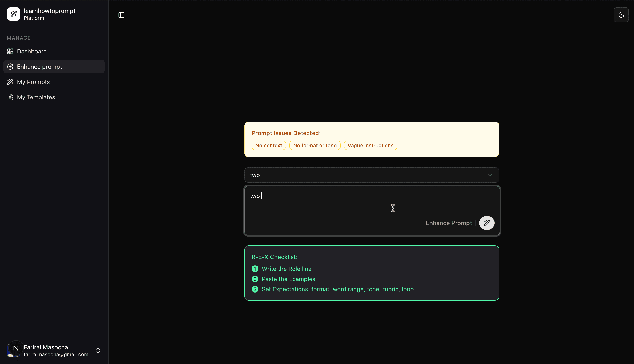Click the Enhance prompt plus-circle icon
The height and width of the screenshot is (364, 634).
tap(10, 67)
